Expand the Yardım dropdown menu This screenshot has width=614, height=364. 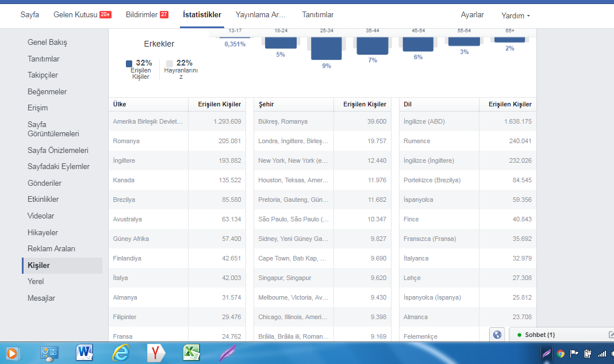(515, 16)
